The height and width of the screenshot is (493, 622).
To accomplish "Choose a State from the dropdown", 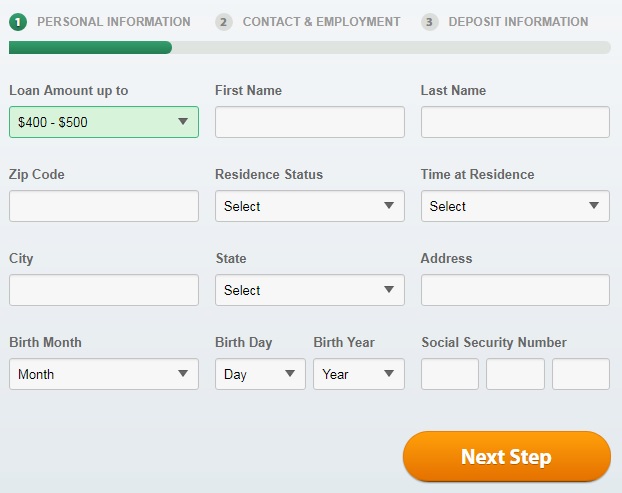I will click(x=310, y=290).
